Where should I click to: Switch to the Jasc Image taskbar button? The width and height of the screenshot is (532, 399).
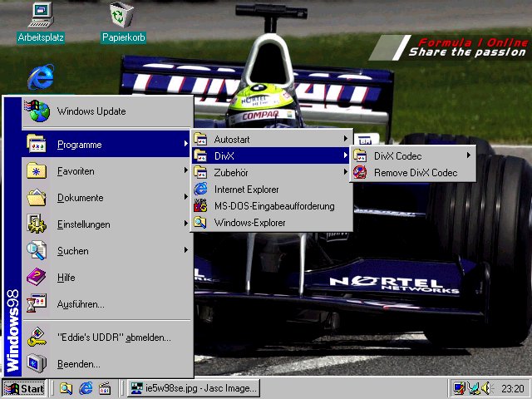193,388
